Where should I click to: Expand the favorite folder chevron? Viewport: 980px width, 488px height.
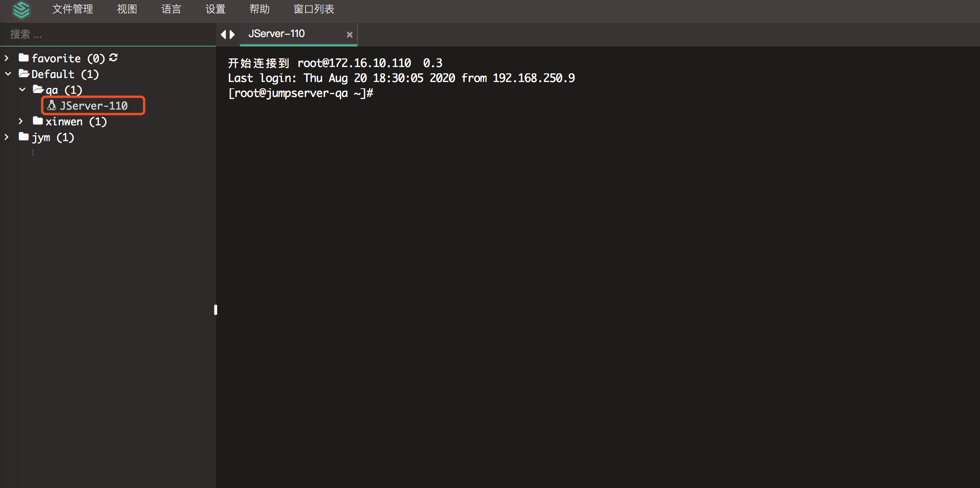click(7, 58)
